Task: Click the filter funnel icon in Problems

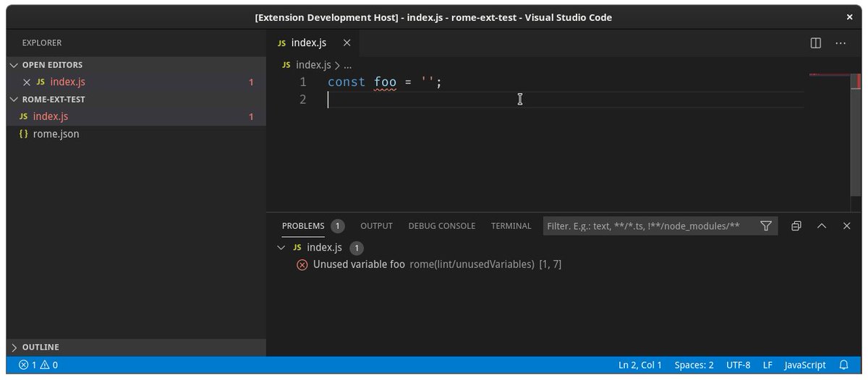Action: (766, 226)
